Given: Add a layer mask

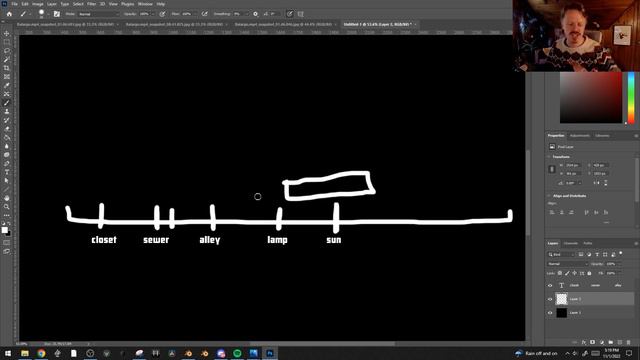Looking at the screenshot, I should [x=593, y=342].
